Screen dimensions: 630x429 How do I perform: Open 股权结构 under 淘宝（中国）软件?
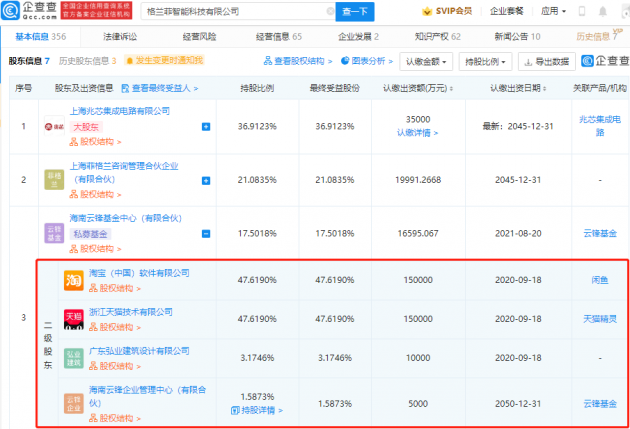115,288
